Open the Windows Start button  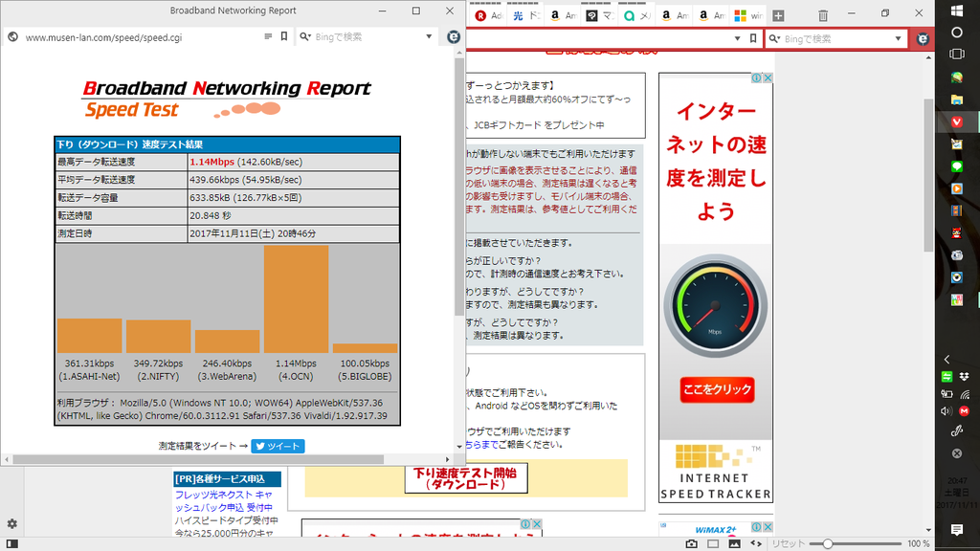tap(957, 11)
